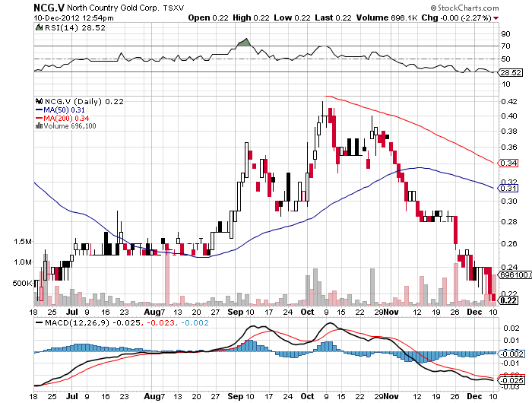Image resolution: width=532 pixels, height=403 pixels.
Task: Click the 'Open 0.22' value in the header
Action: pyautogui.click(x=208, y=17)
